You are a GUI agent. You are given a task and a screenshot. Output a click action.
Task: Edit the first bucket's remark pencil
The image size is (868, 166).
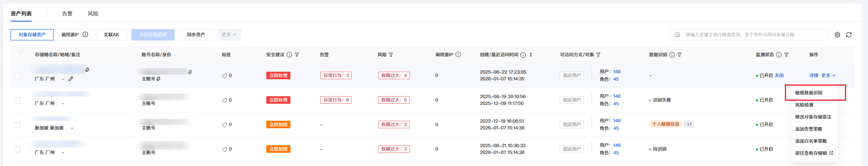coord(71,79)
